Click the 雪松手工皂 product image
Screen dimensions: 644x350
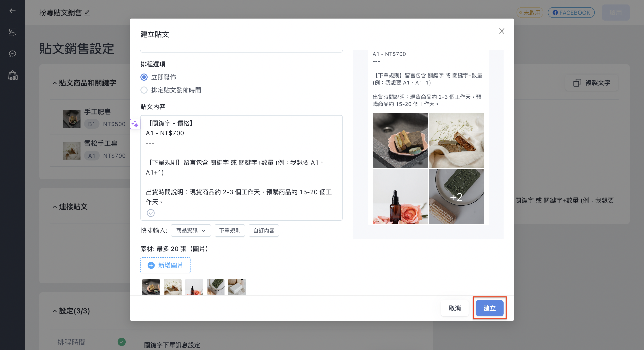point(72,150)
